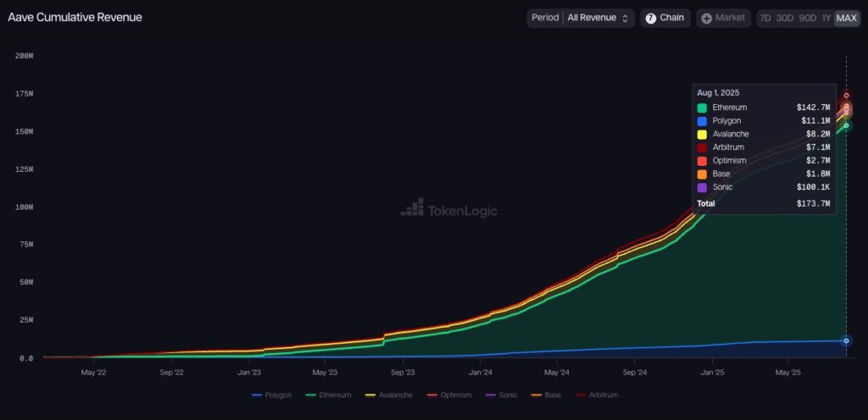
Task: Click the 150M y-axis label
Action: 24,131
